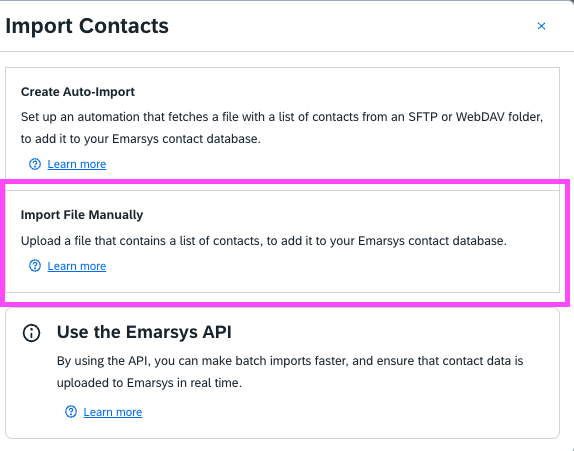Viewport: 574px width, 451px height.
Task: Click the 'Upload a file that contains' description
Action: tap(264, 241)
